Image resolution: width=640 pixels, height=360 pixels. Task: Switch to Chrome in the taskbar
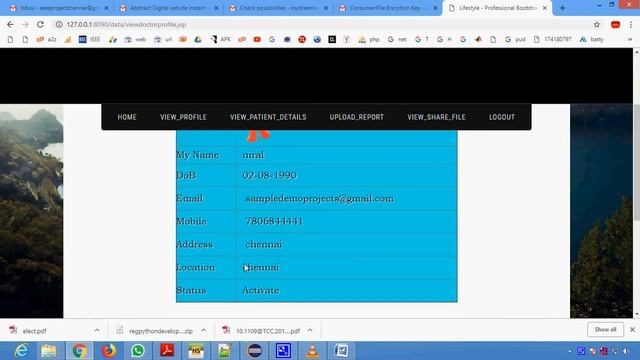(x=79, y=351)
